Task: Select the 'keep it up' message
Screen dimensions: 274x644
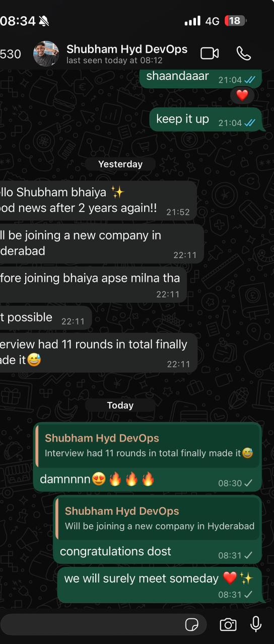Action: tap(207, 120)
